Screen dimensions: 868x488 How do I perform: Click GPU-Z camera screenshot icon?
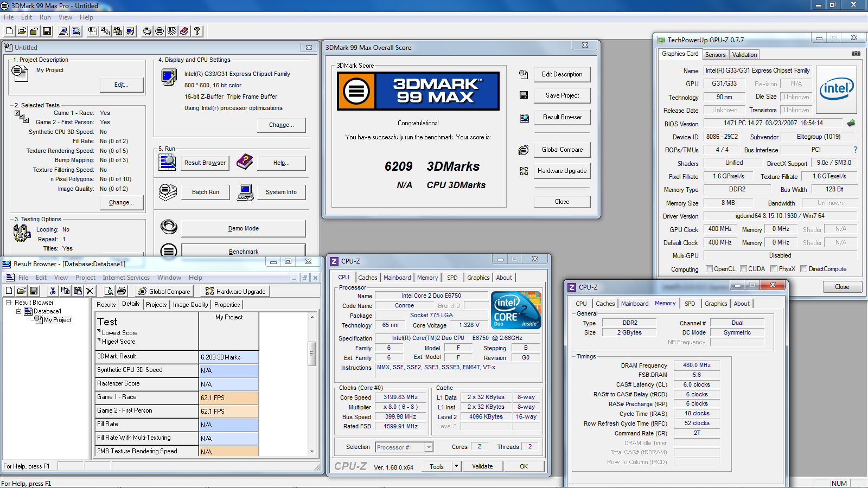[x=856, y=54]
